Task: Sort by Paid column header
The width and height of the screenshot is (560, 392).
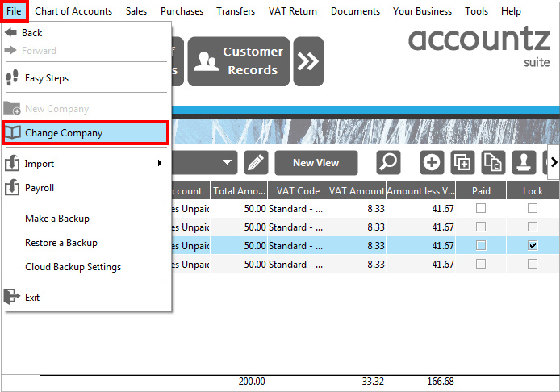Action: click(481, 191)
